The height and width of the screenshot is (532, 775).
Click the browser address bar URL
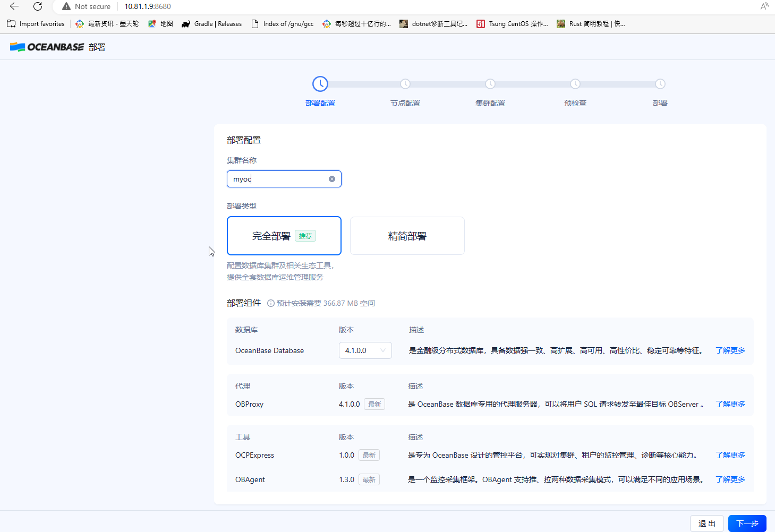click(148, 6)
